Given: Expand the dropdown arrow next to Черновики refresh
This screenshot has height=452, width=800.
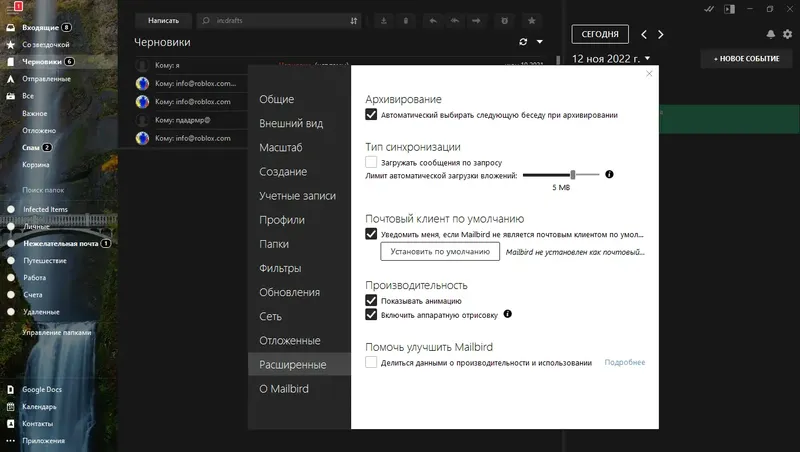Looking at the screenshot, I should point(540,42).
